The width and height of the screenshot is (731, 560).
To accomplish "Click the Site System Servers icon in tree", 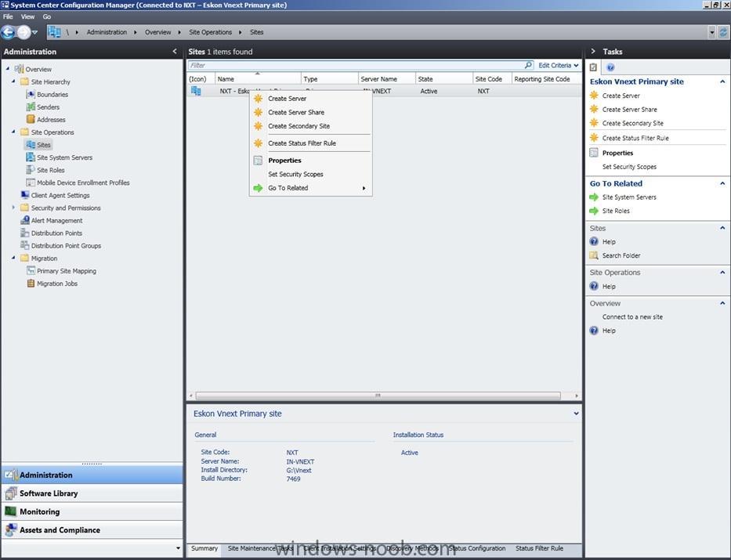I will click(31, 157).
